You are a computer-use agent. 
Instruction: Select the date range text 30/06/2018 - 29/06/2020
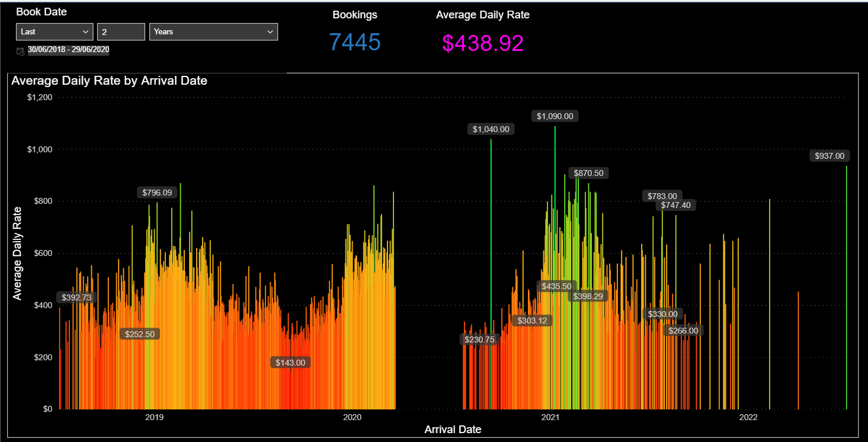[68, 50]
